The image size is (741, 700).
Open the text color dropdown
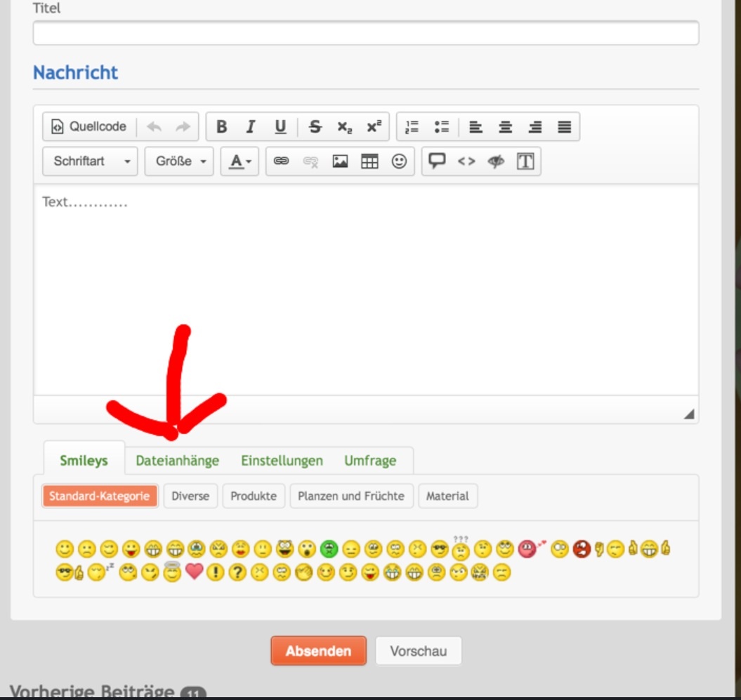tap(240, 161)
